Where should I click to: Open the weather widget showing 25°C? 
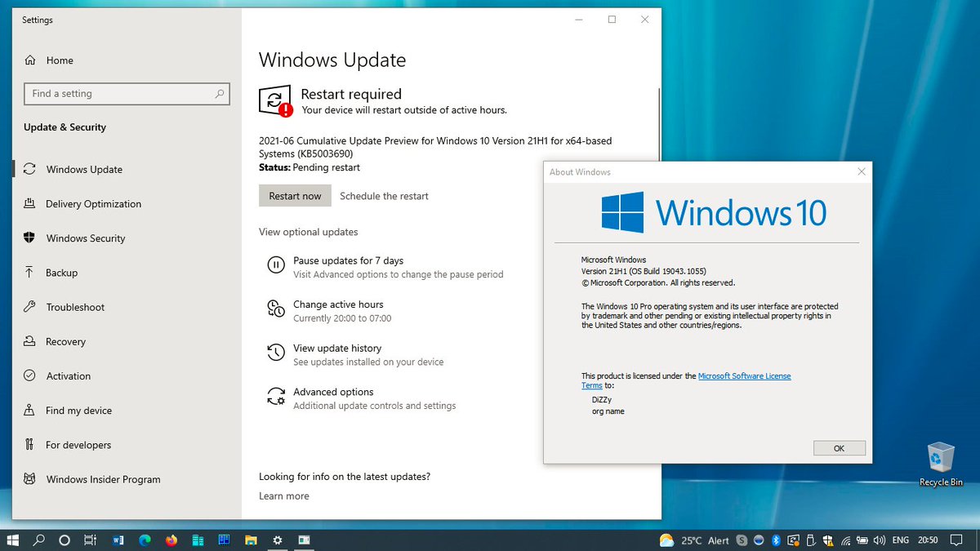click(694, 540)
